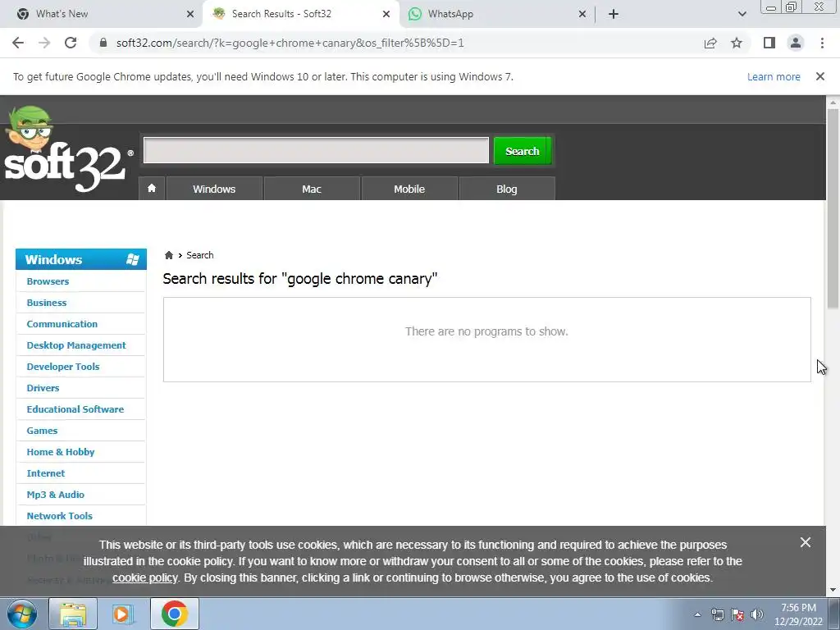Open the Educational Software category
840x630 pixels.
[x=75, y=409]
